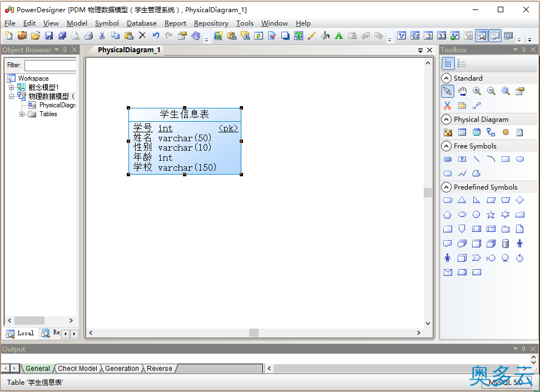Pin the Toolbox panel
The image size is (540, 392).
point(524,49)
